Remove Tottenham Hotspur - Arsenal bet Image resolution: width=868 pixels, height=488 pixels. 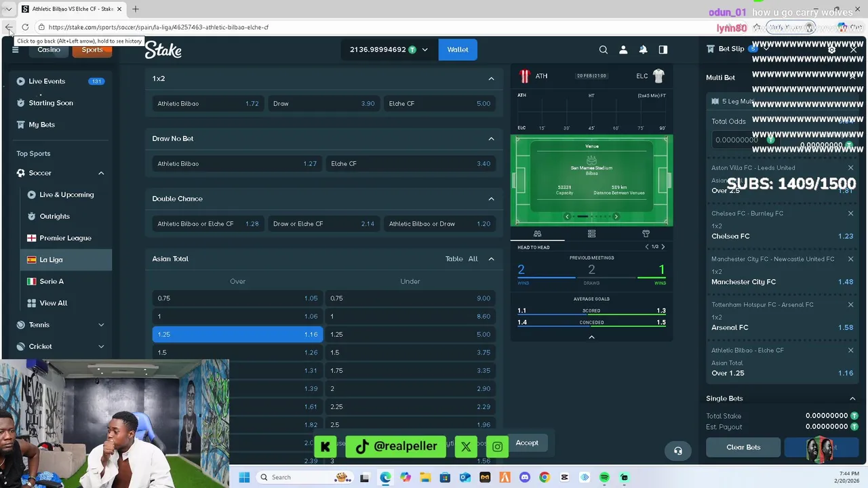(x=850, y=305)
